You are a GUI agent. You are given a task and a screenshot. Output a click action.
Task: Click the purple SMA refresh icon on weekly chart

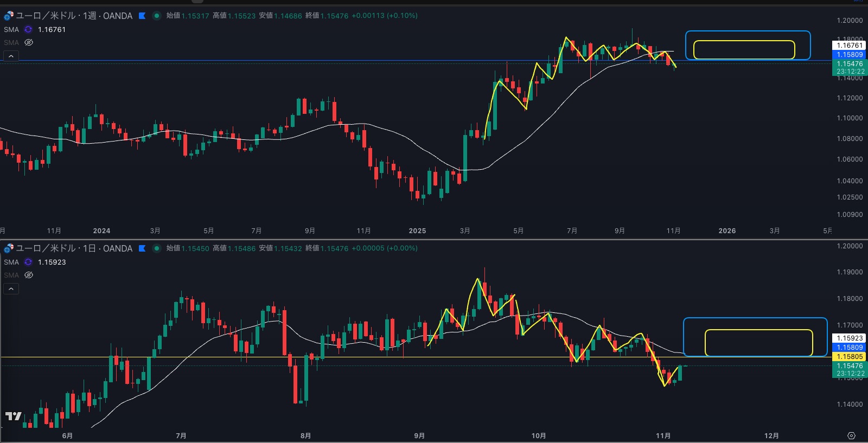(x=28, y=29)
